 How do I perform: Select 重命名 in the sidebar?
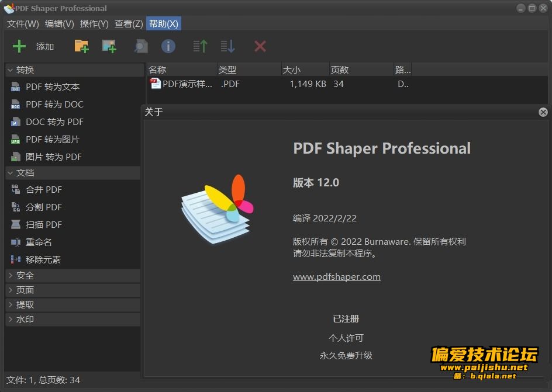pyautogui.click(x=39, y=242)
